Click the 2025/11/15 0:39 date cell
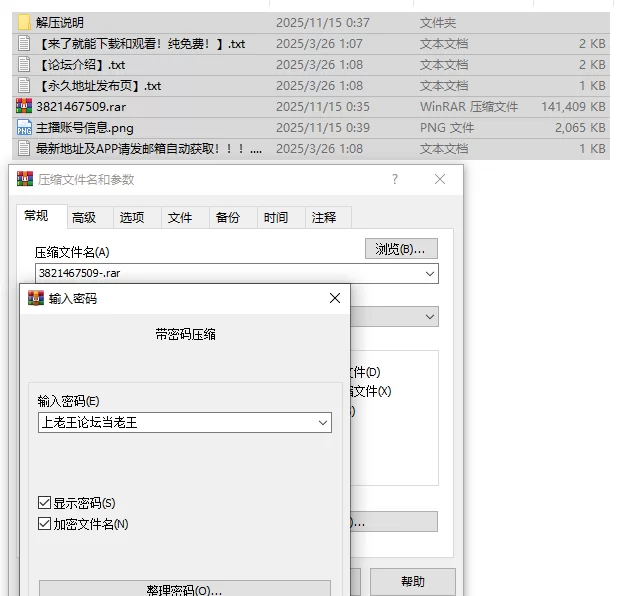Viewport: 631px width, 596px height. tap(323, 128)
